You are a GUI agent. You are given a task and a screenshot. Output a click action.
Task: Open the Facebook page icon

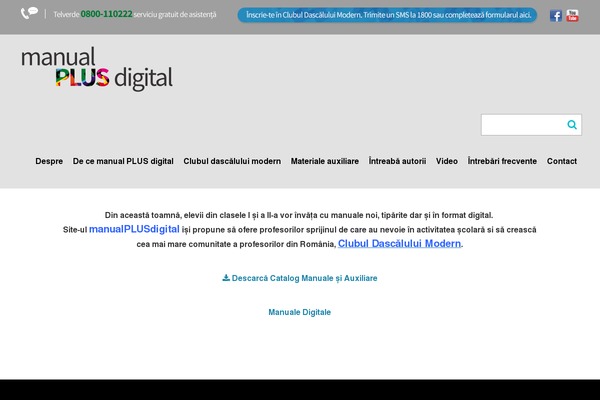(556, 16)
